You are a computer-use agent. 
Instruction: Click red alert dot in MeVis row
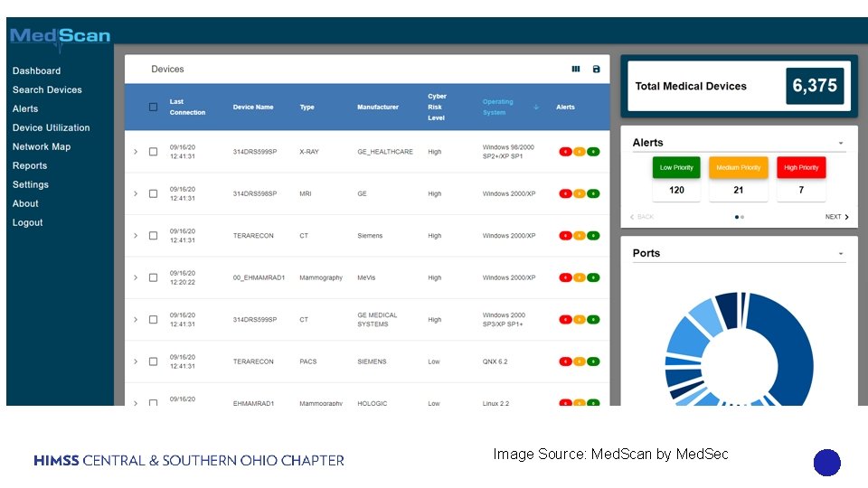pyautogui.click(x=565, y=277)
